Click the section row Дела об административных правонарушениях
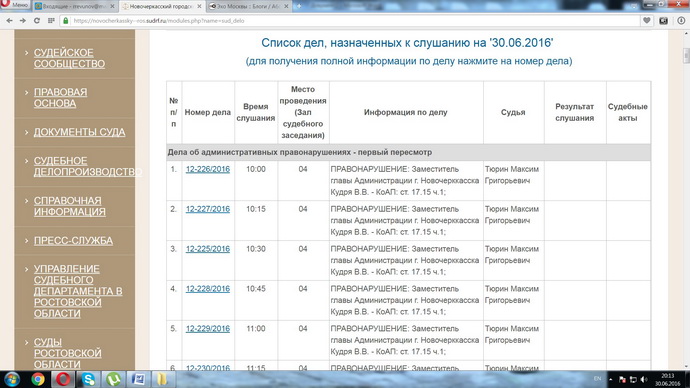 point(408,152)
